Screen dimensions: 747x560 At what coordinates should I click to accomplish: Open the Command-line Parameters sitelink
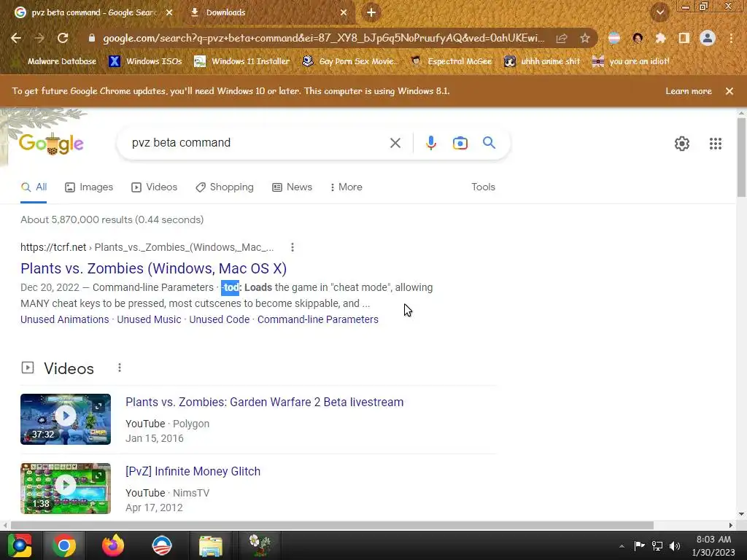pos(318,319)
